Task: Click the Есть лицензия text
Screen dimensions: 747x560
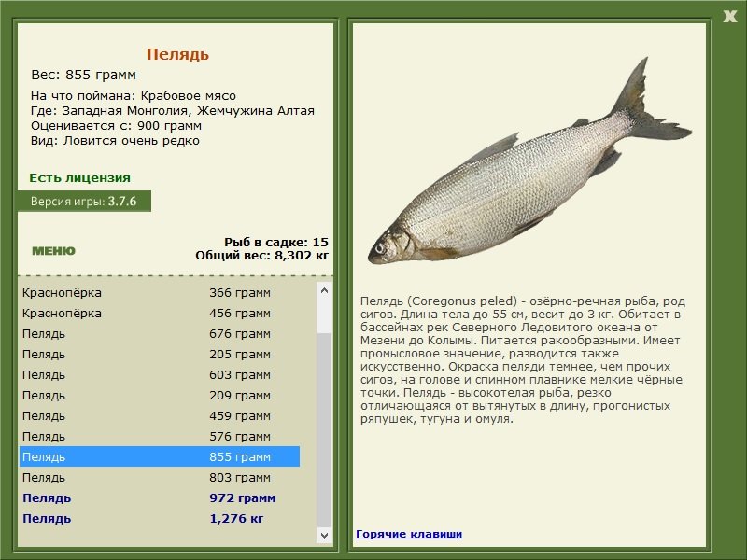Action: point(79,177)
